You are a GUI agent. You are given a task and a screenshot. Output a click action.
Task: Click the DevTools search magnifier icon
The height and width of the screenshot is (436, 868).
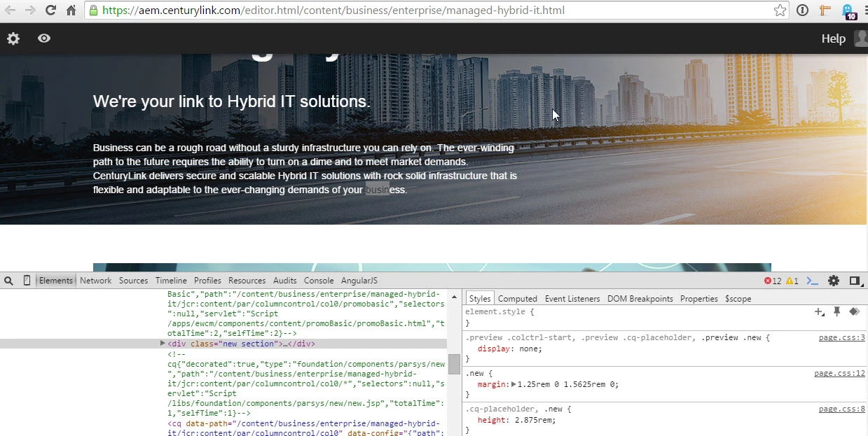[x=8, y=281]
